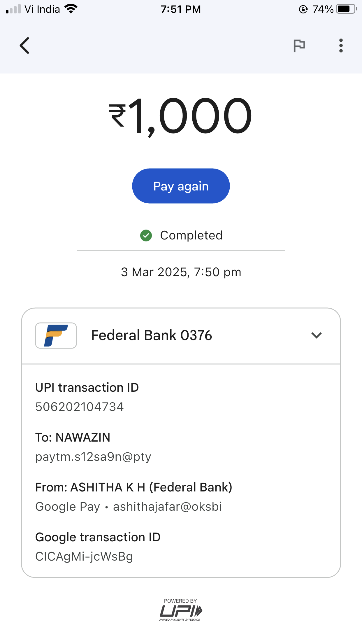This screenshot has height=644, width=362.
Task: Tap the green Completed checkmark icon
Action: [146, 235]
